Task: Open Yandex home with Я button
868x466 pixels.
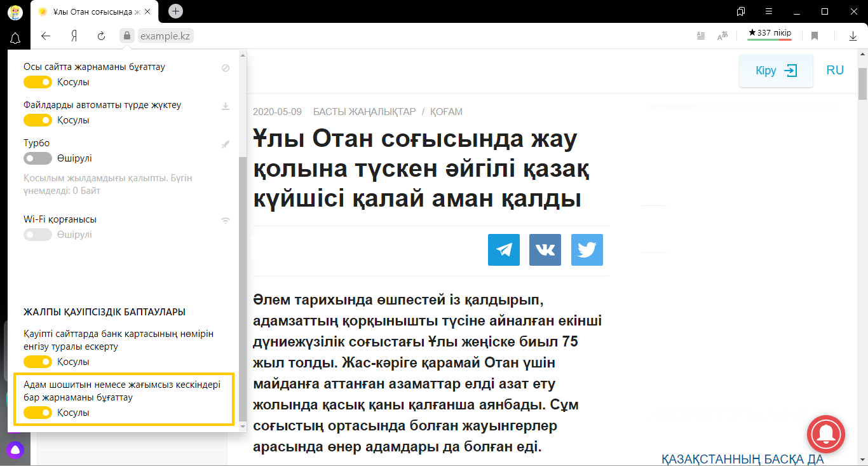Action: pyautogui.click(x=74, y=36)
